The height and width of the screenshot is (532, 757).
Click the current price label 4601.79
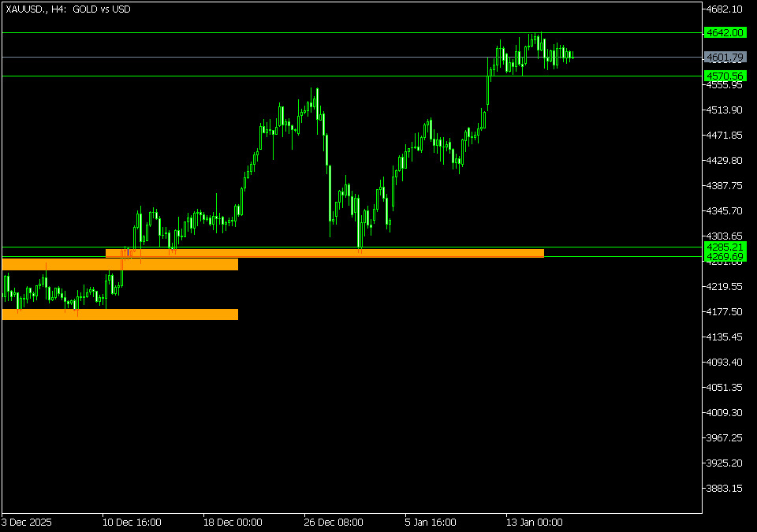coord(725,58)
